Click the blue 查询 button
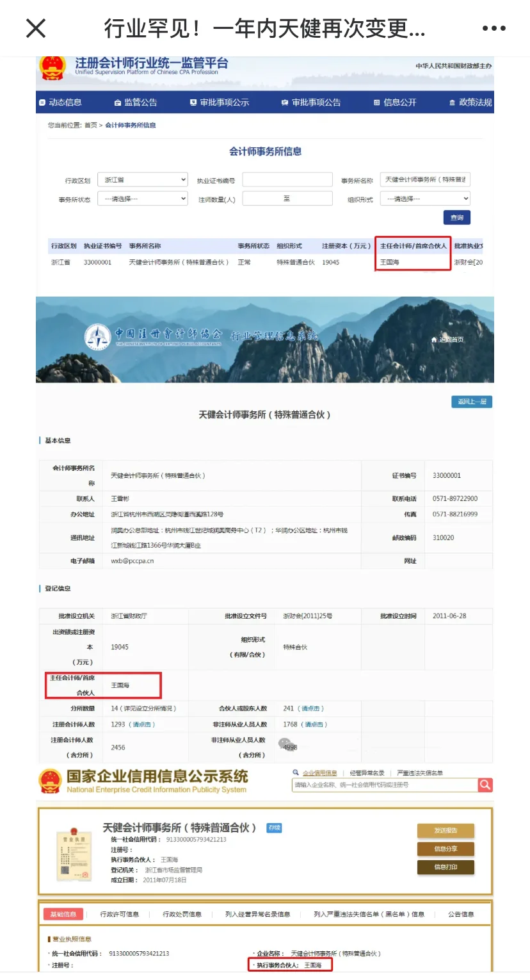530x980 pixels. (x=457, y=218)
